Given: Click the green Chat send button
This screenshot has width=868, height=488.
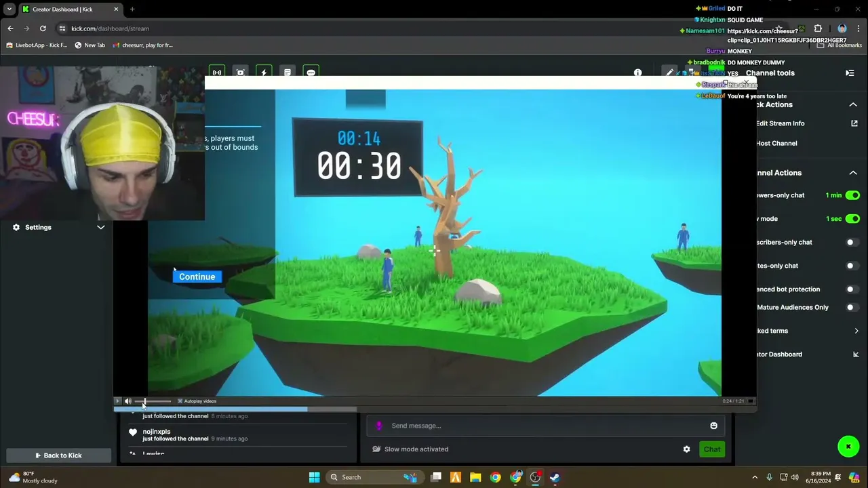Looking at the screenshot, I should (712, 449).
